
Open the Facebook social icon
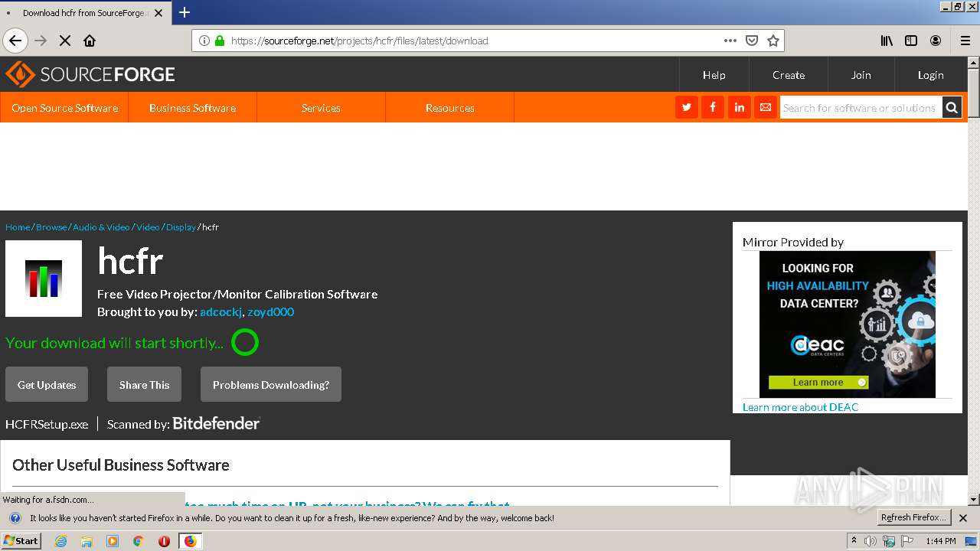point(713,107)
